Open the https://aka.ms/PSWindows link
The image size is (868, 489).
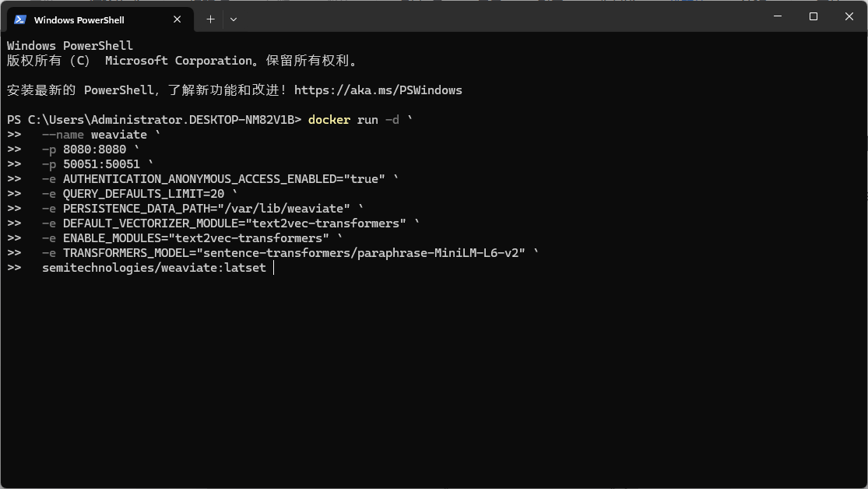coord(377,90)
